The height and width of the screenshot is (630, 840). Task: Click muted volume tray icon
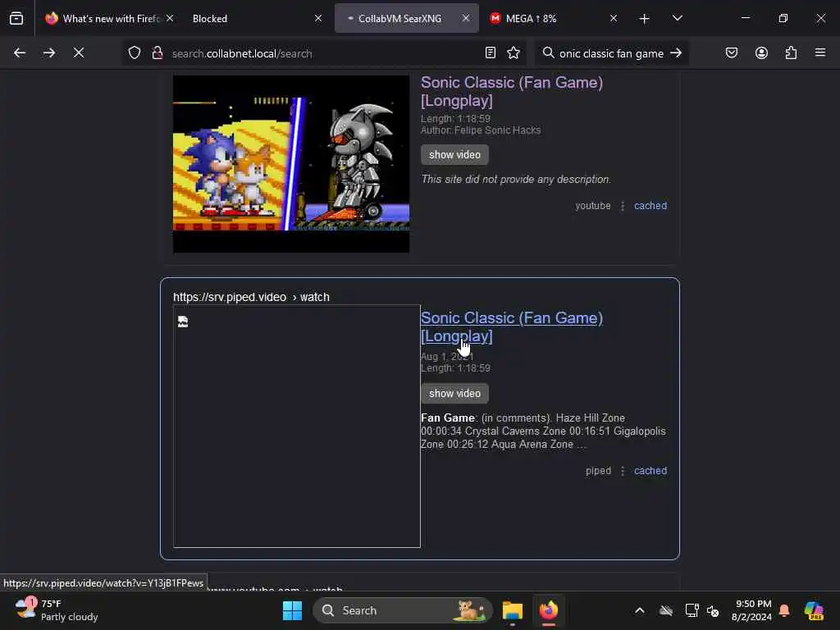(713, 610)
